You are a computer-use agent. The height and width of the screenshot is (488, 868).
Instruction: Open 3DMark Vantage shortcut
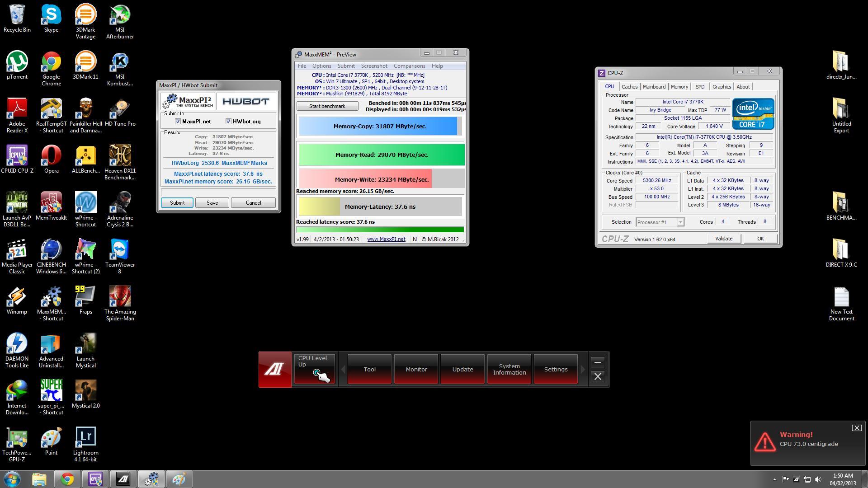click(85, 22)
